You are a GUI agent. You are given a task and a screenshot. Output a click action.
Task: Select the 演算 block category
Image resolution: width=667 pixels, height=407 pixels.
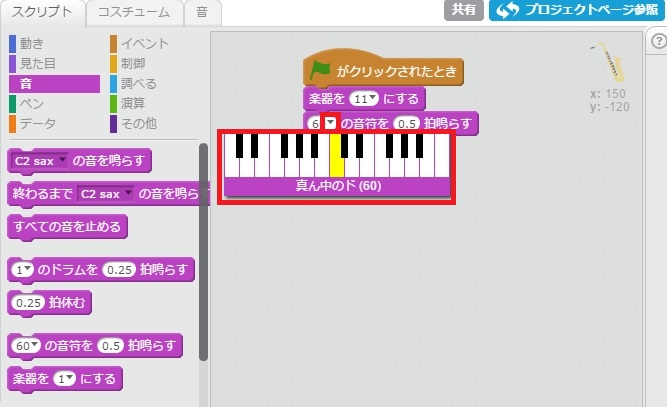[x=133, y=104]
